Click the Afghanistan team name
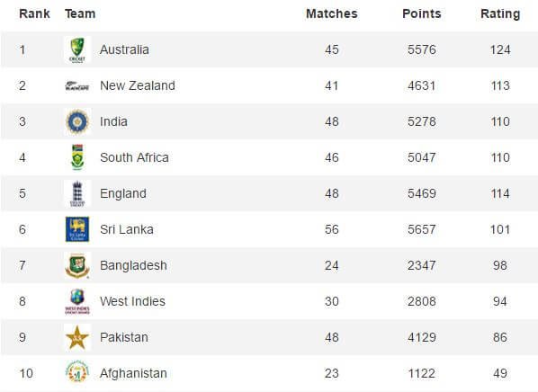This screenshot has height=392, width=538. coord(133,373)
